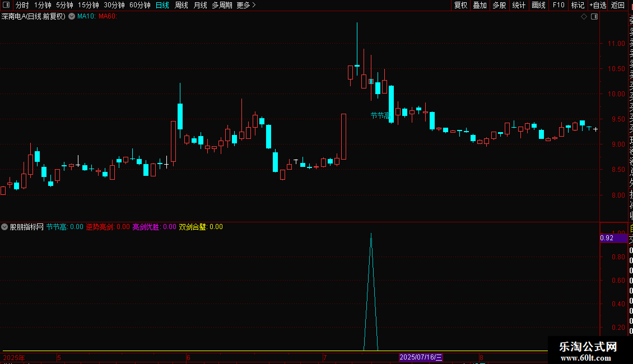The width and height of the screenshot is (633, 364).
Task: Click the 8.00 price axis label
Action: [x=618, y=195]
